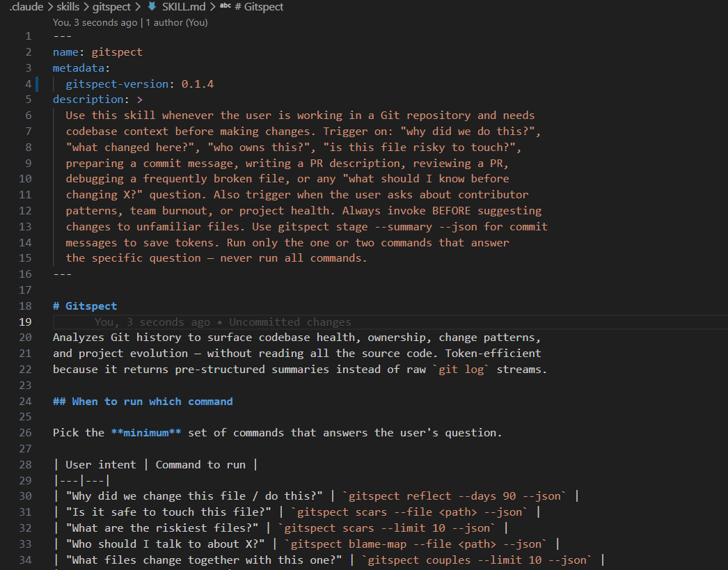Click the '>' folded scalar indicator after description
Image resolution: width=728 pixels, height=570 pixels.
140,100
